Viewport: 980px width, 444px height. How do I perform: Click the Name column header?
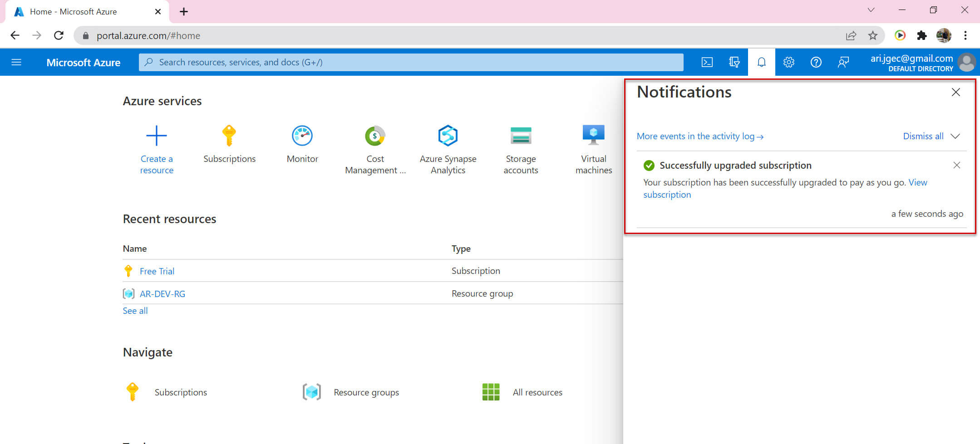pyautogui.click(x=135, y=249)
